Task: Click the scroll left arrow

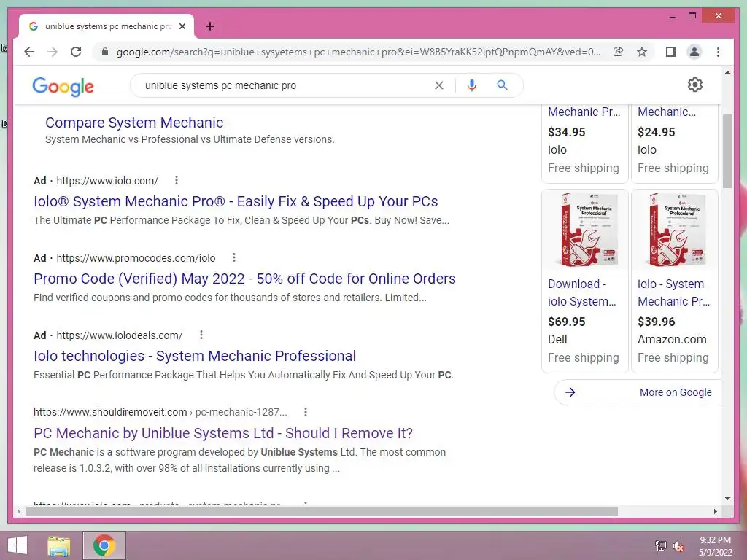Action: tap(19, 511)
